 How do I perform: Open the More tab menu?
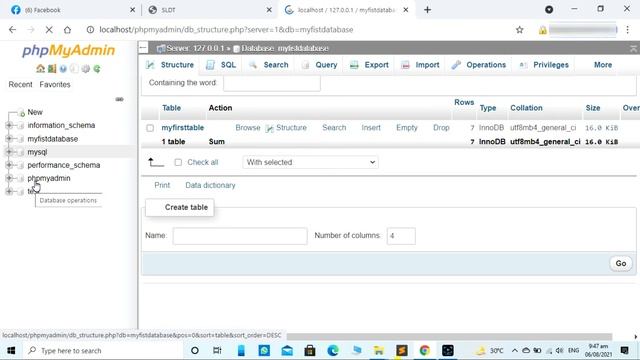tap(603, 65)
